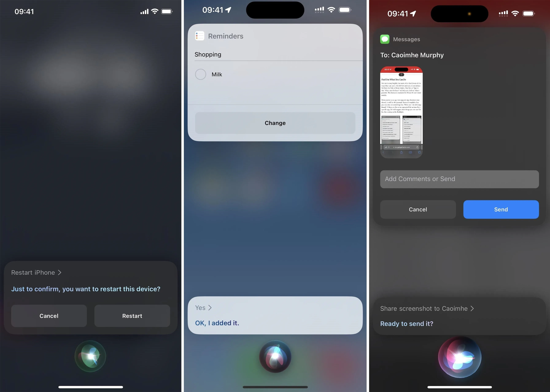
Task: Click the Cancel button on restart dialog
Action: pos(49,315)
